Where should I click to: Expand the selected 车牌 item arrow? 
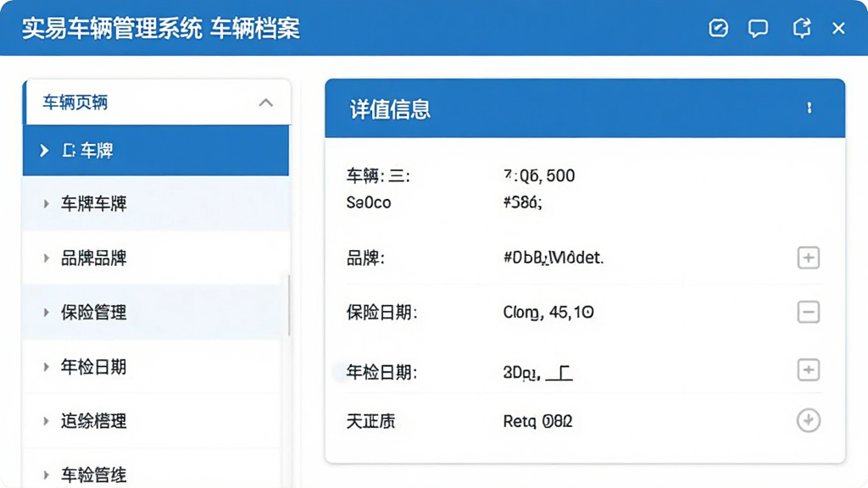click(x=44, y=151)
